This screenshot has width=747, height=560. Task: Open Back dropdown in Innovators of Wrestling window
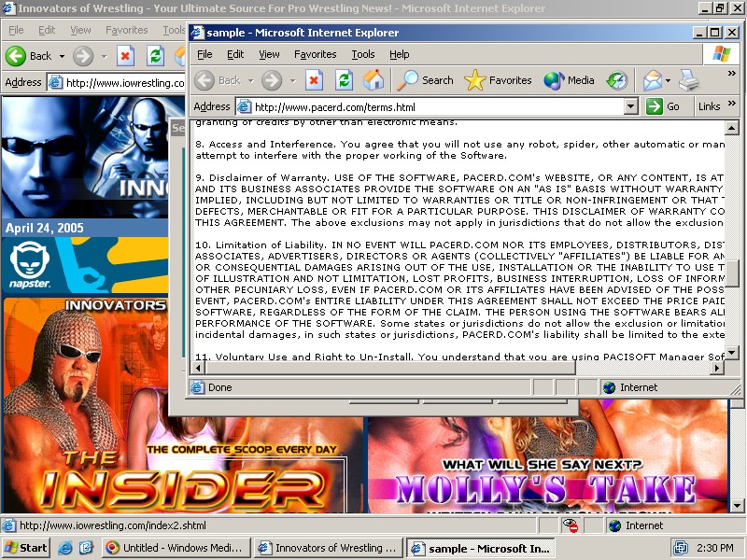[62, 56]
